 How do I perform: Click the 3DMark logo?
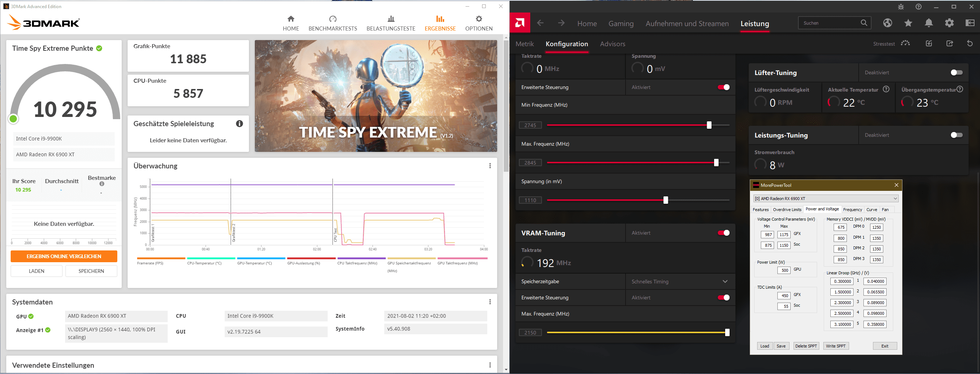click(x=43, y=23)
